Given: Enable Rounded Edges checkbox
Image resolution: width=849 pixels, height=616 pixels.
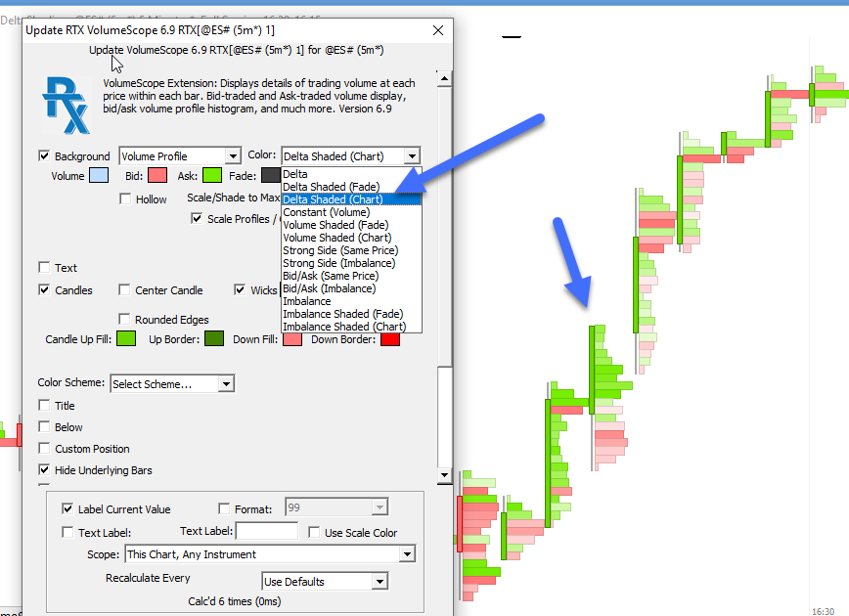Looking at the screenshot, I should (124, 319).
